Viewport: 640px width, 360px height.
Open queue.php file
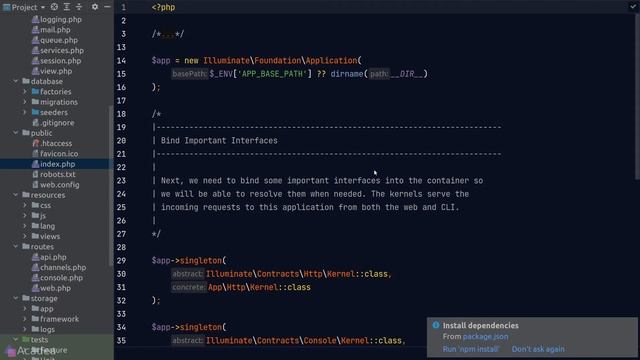[x=59, y=40]
